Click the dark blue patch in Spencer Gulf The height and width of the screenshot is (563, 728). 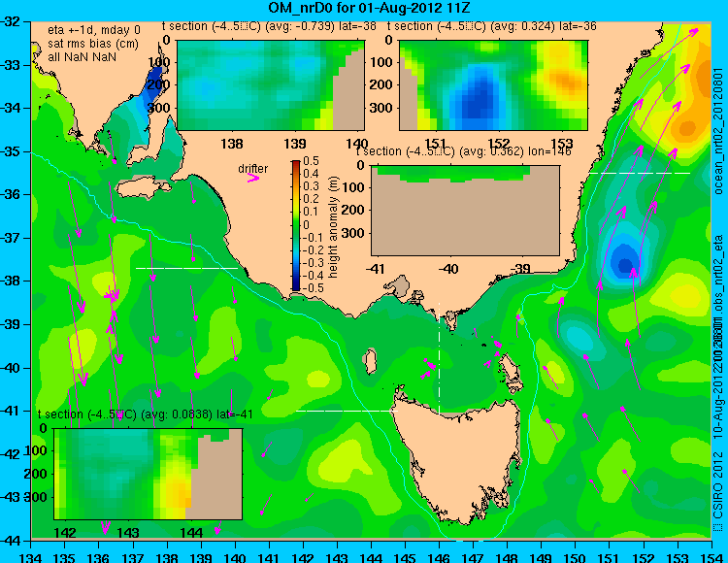point(154,86)
